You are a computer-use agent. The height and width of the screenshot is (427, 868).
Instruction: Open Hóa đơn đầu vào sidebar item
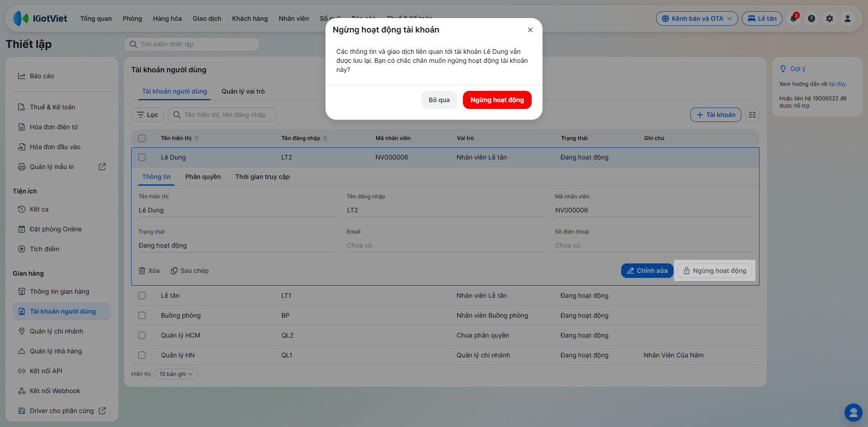(x=62, y=147)
